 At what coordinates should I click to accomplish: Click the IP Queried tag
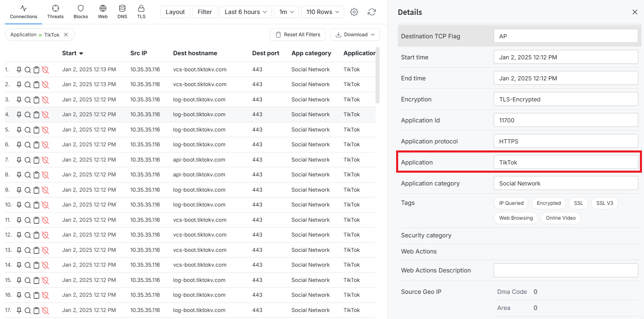coord(511,203)
